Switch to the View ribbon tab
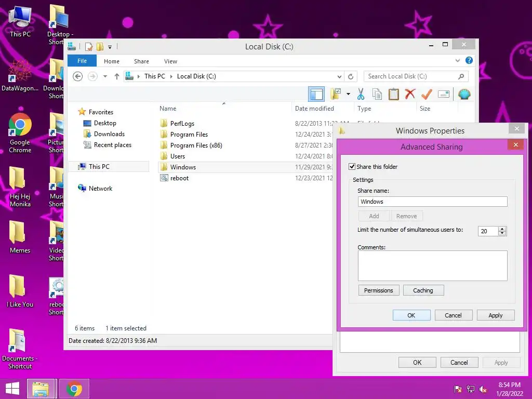This screenshot has height=399, width=532. 170,61
